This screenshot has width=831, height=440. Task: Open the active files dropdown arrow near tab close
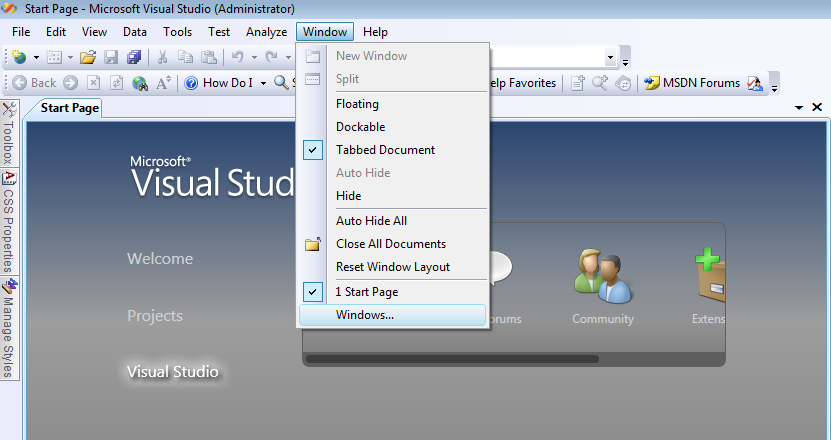799,108
